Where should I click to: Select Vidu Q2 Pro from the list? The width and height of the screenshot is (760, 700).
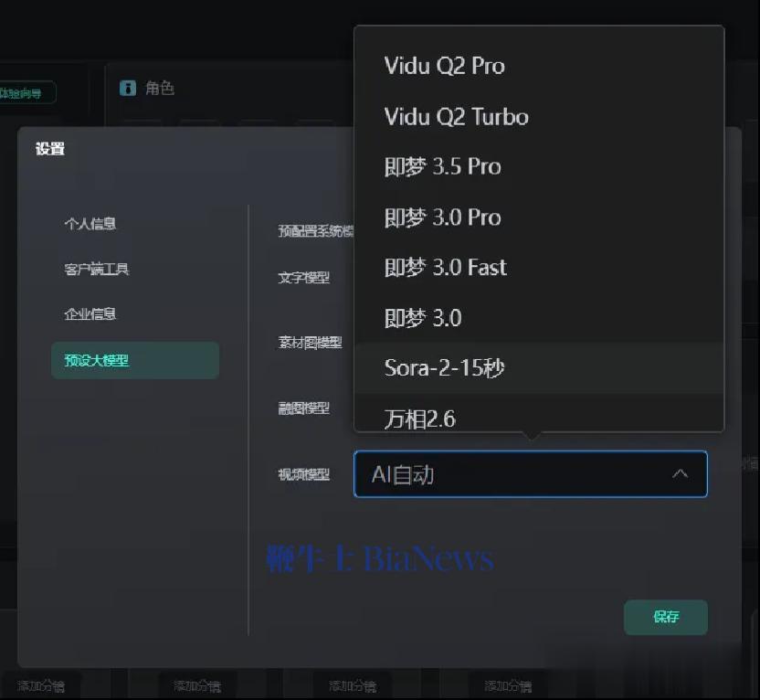click(x=539, y=66)
